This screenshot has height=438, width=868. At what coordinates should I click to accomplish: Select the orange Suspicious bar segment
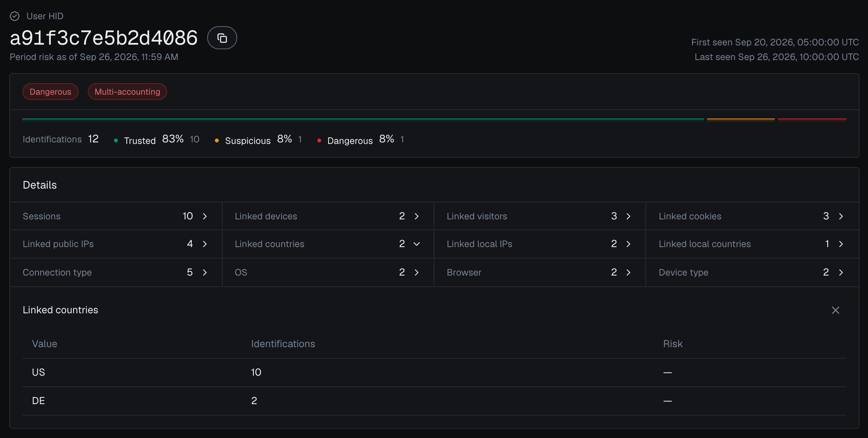point(741,119)
